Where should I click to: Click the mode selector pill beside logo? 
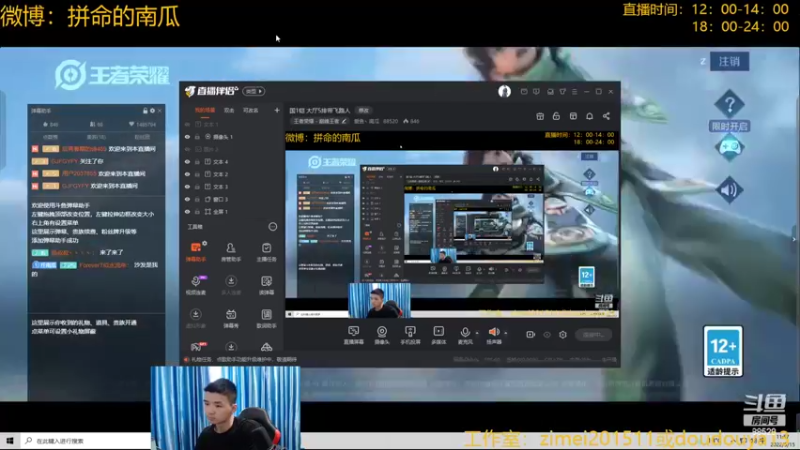254,91
